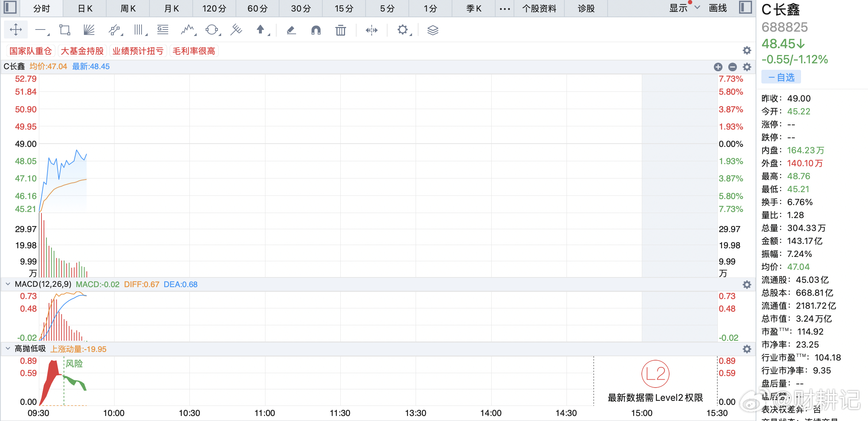Click the 业绩预计扭亏 tag
The height and width of the screenshot is (421, 868).
[x=138, y=51]
